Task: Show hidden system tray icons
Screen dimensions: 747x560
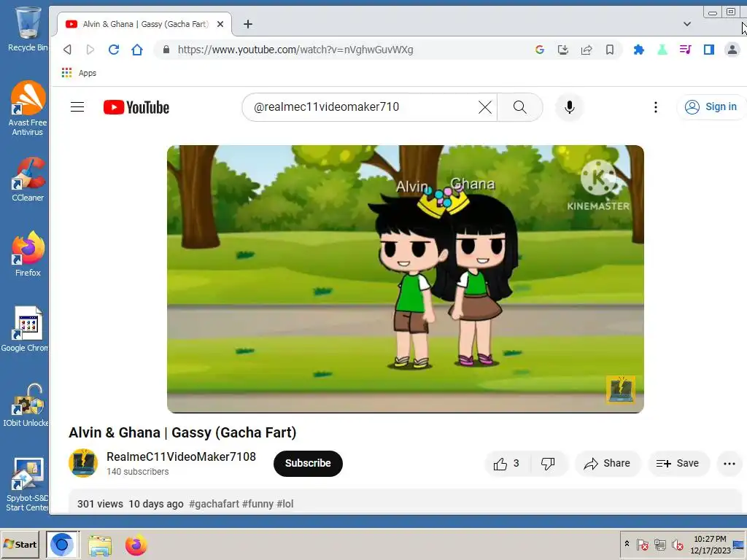Action: (627, 544)
